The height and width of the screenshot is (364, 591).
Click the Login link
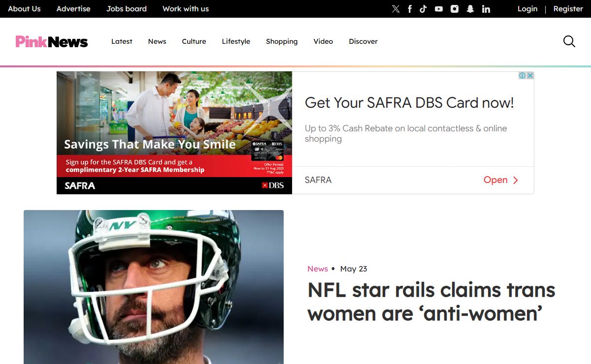[527, 9]
